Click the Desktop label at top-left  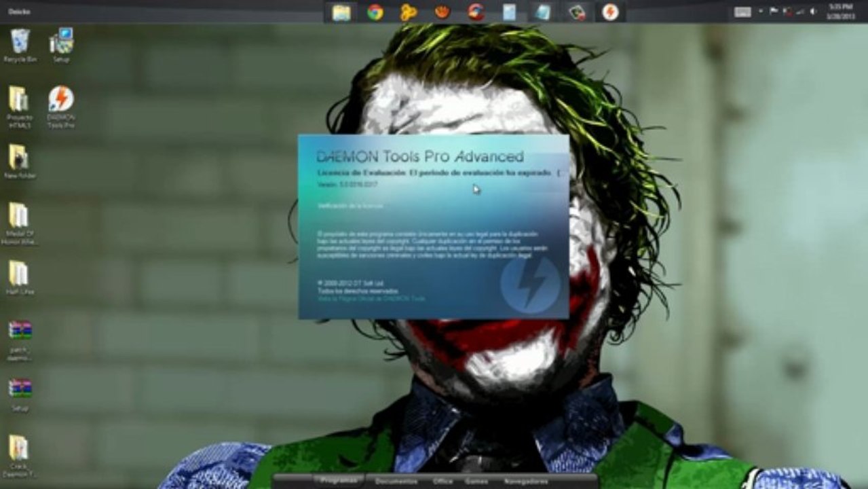click(20, 12)
